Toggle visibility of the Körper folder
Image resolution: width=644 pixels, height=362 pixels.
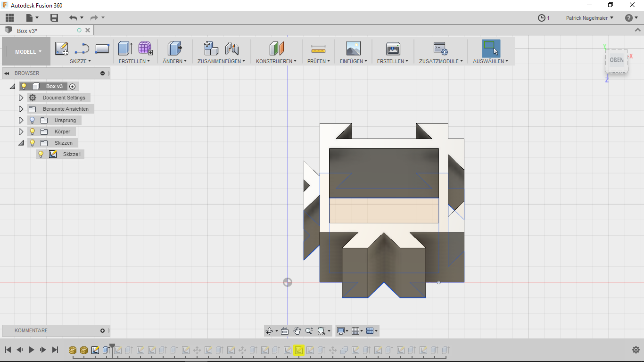pos(32,132)
